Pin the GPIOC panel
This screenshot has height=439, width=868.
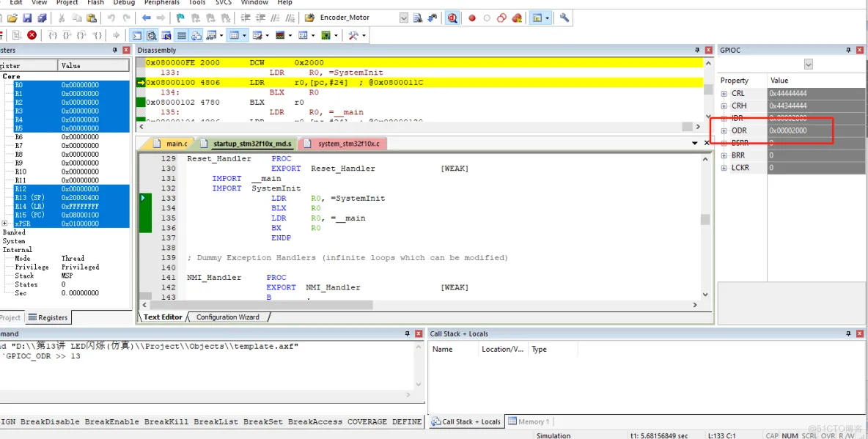click(848, 51)
